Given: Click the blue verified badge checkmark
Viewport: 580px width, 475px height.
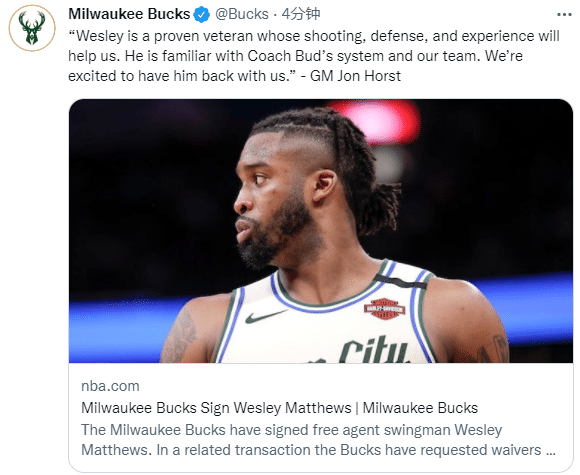Looking at the screenshot, I should click(202, 14).
